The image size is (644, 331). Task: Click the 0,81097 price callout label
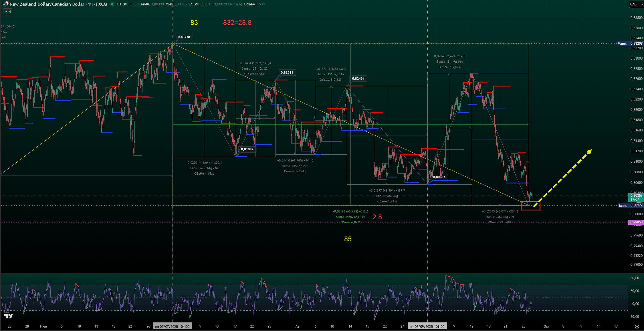[247, 149]
